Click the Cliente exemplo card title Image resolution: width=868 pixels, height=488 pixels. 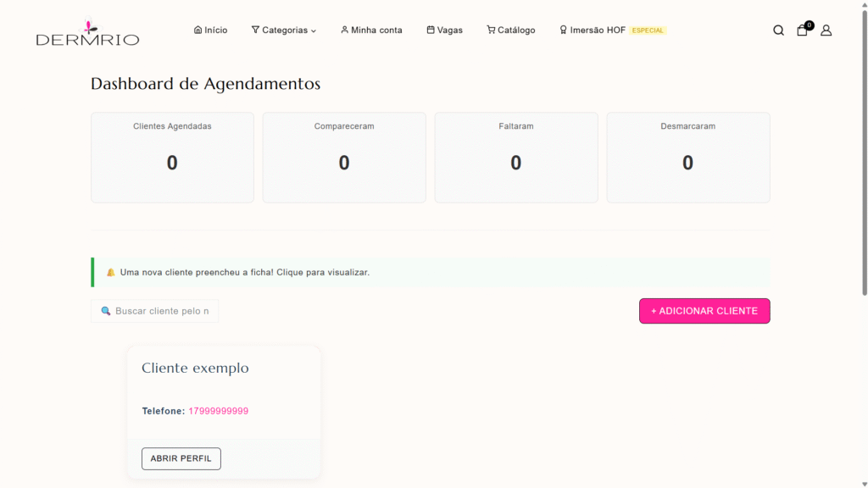tap(196, 368)
